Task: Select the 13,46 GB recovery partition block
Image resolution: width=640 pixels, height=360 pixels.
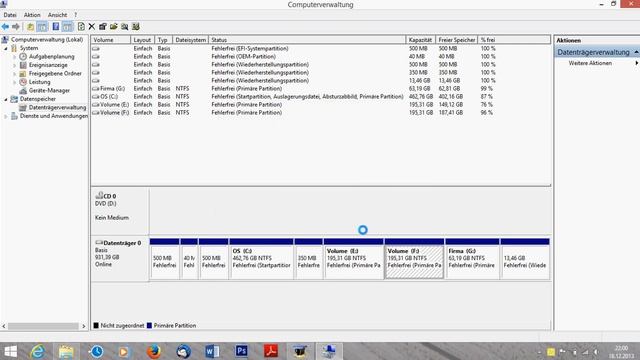Action: pyautogui.click(x=525, y=259)
